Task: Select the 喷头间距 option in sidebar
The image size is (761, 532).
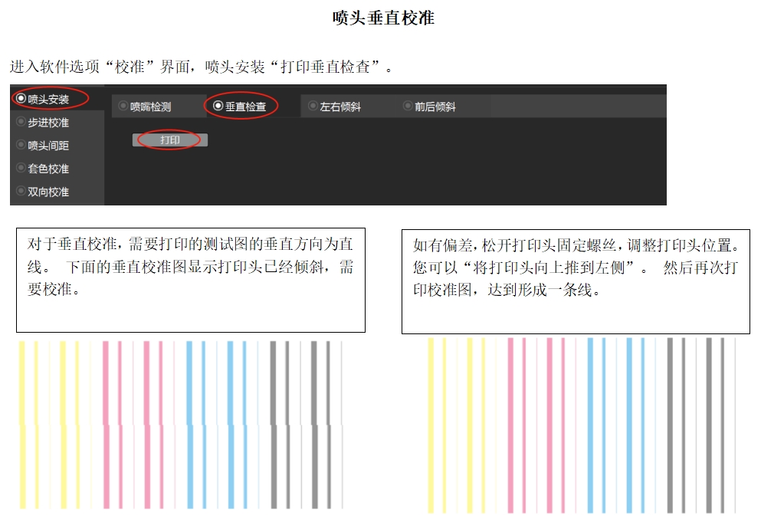Action: click(x=44, y=146)
